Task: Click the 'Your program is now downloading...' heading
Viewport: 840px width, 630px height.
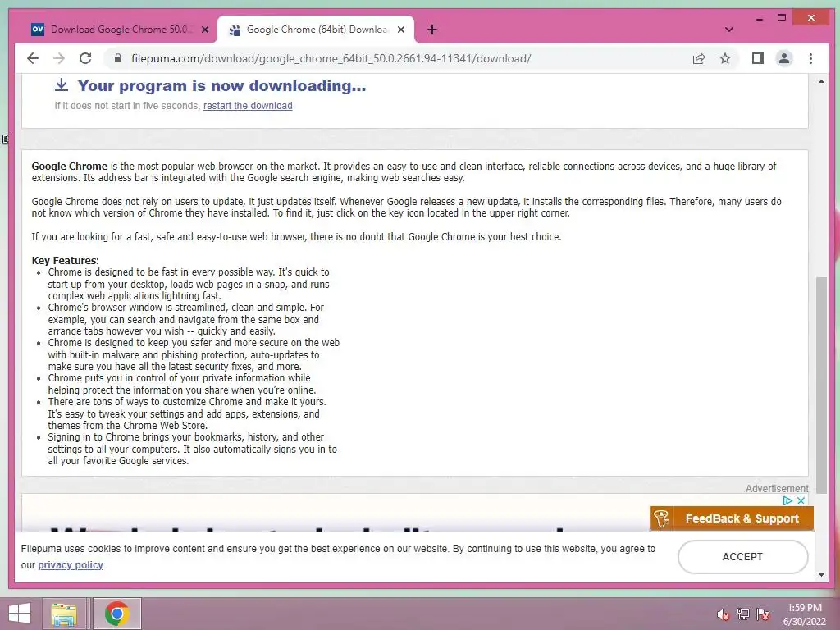Action: tap(221, 85)
